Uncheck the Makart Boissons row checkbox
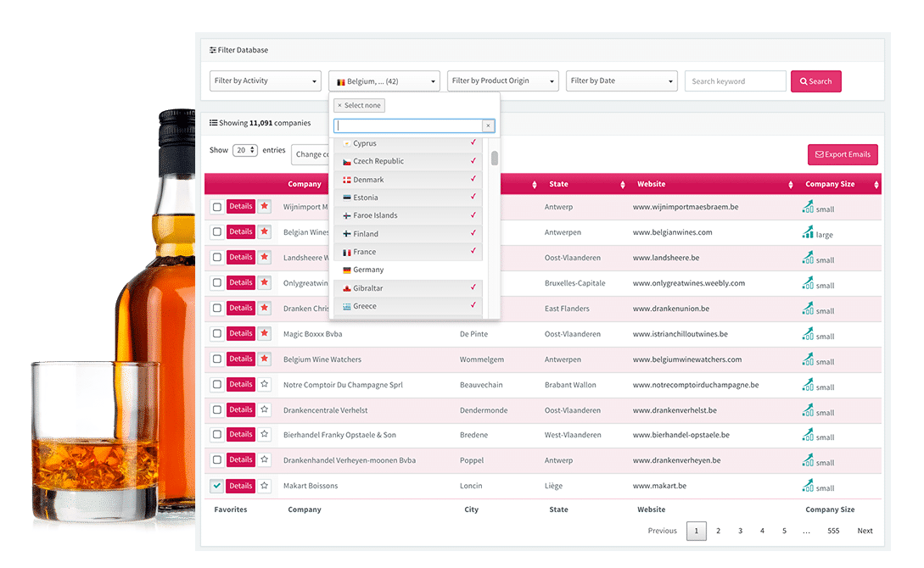The width and height of the screenshot is (924, 568). (x=217, y=486)
